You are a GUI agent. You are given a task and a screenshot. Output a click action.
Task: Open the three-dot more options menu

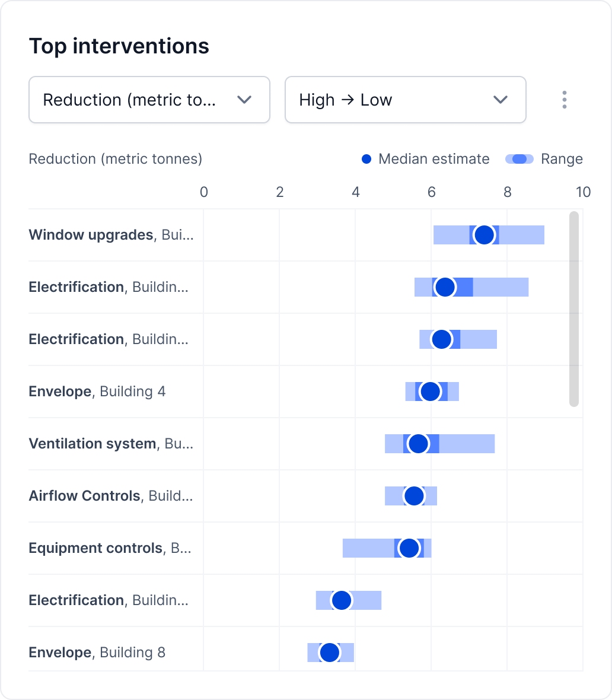coord(564,100)
